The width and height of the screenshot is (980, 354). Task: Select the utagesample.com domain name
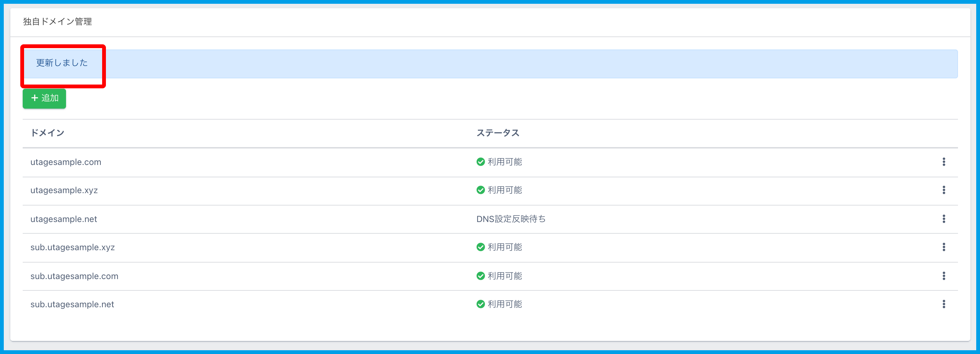(66, 162)
